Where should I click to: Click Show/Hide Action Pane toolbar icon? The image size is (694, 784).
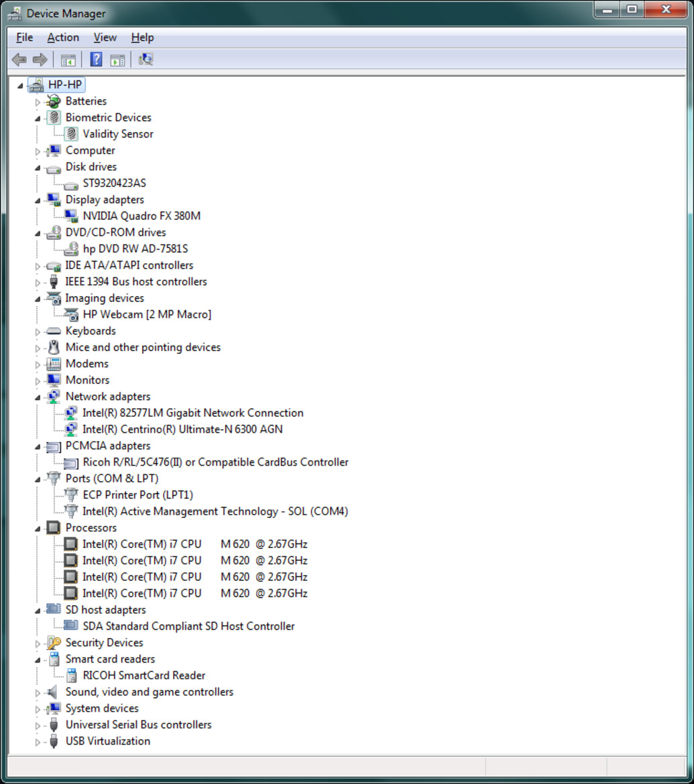117,60
